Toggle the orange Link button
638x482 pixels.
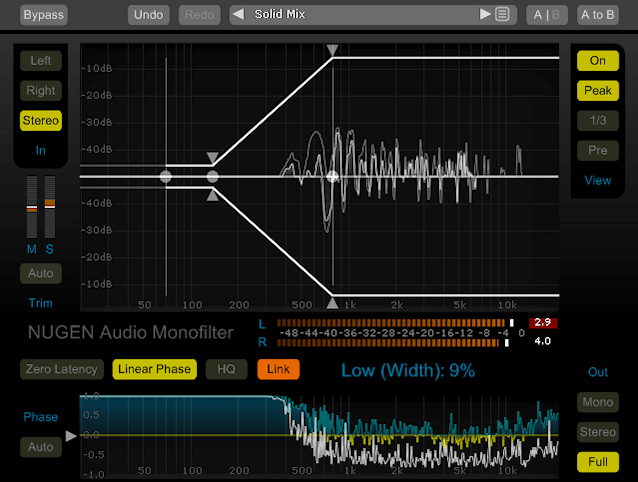(278, 369)
